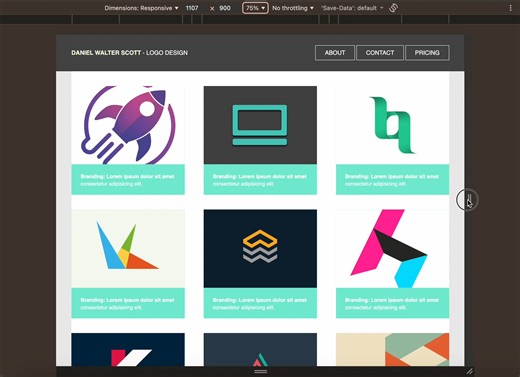Select the multicolor bird logo thumbnail
This screenshot has width=520, height=377.
pyautogui.click(x=128, y=248)
